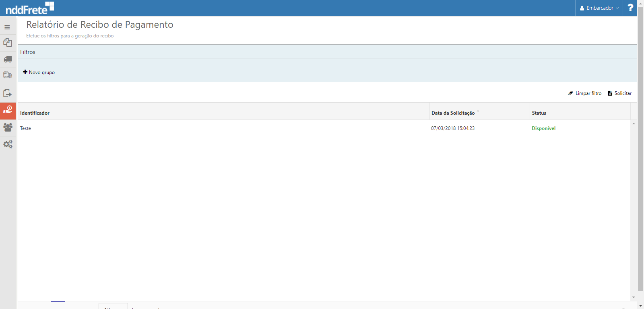Click the Disponível status text
The image size is (644, 309).
tap(543, 128)
